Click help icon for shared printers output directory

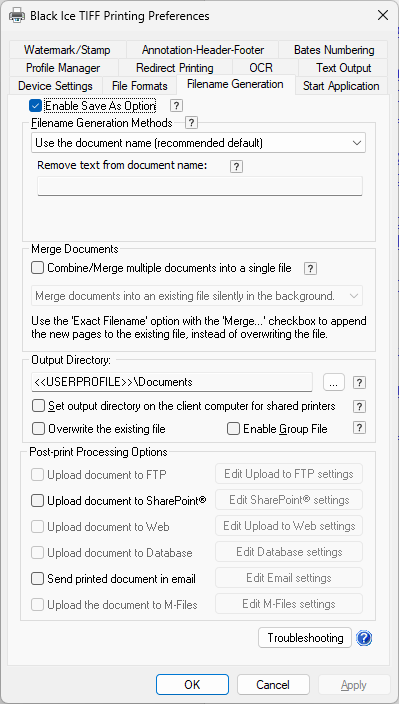359,406
